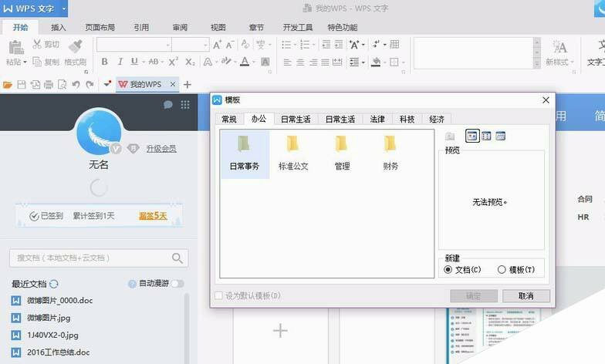Click the open folder icon in quick toolbar
Viewport: 605px width, 364px height.
click(x=8, y=85)
